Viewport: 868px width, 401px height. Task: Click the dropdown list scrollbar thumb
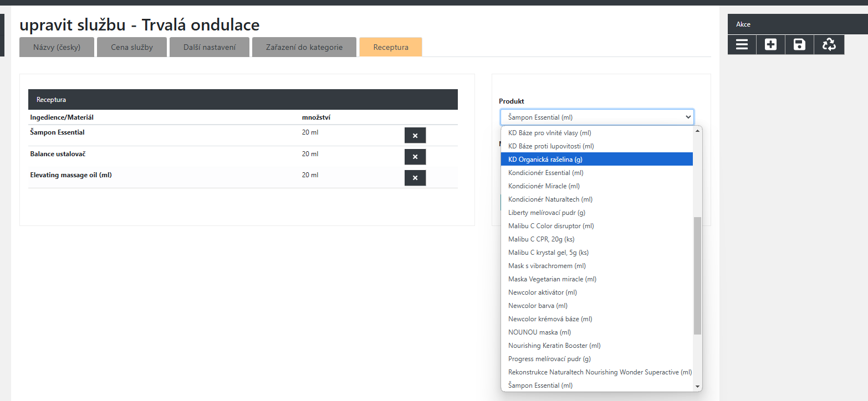pos(697,276)
